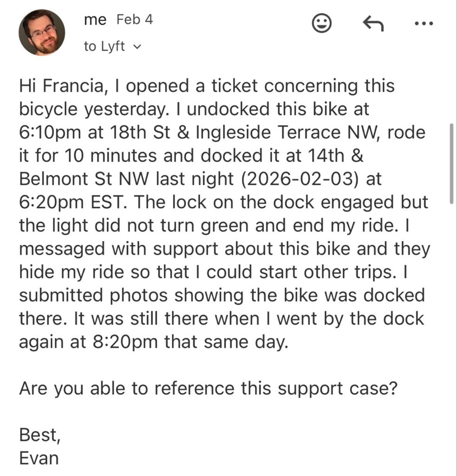The image size is (457, 476).
Task: Click the vertical scrollbar thumb
Action: point(451,163)
